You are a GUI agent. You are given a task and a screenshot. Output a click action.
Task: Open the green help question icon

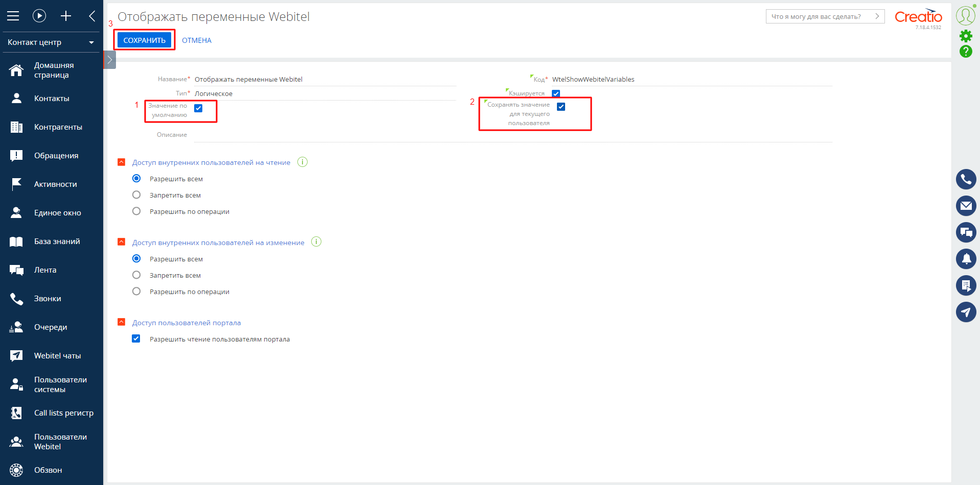[x=966, y=51]
